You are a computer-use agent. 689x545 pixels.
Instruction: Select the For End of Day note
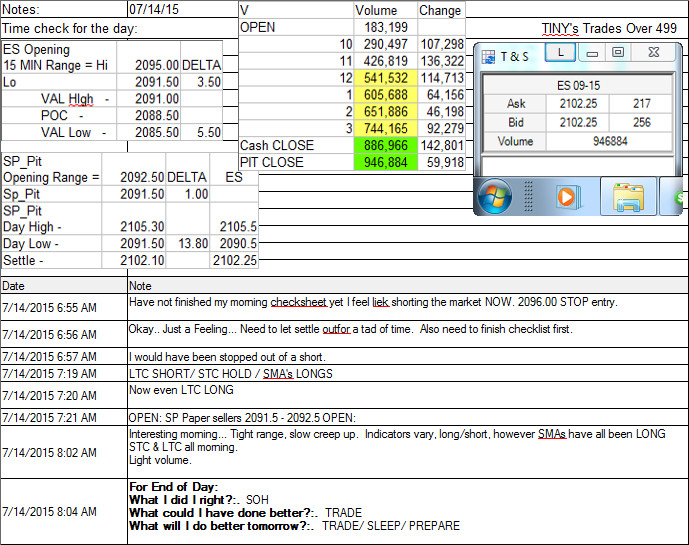408,511
